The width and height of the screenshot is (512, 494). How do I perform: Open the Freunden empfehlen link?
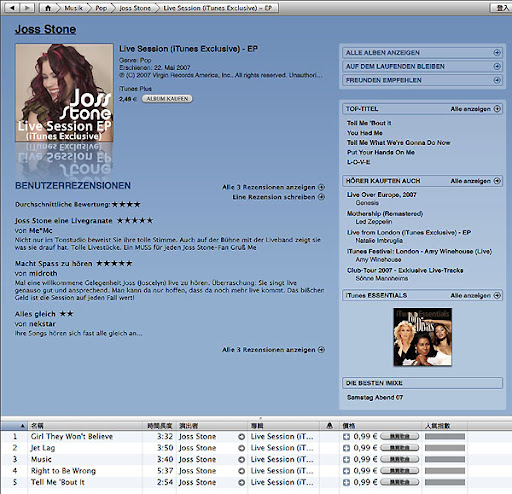pos(384,80)
